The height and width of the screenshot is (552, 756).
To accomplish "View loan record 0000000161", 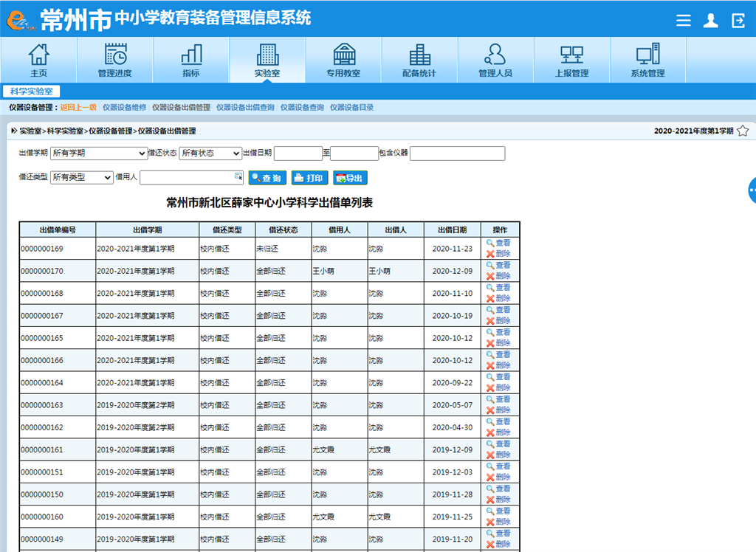I will [498, 444].
